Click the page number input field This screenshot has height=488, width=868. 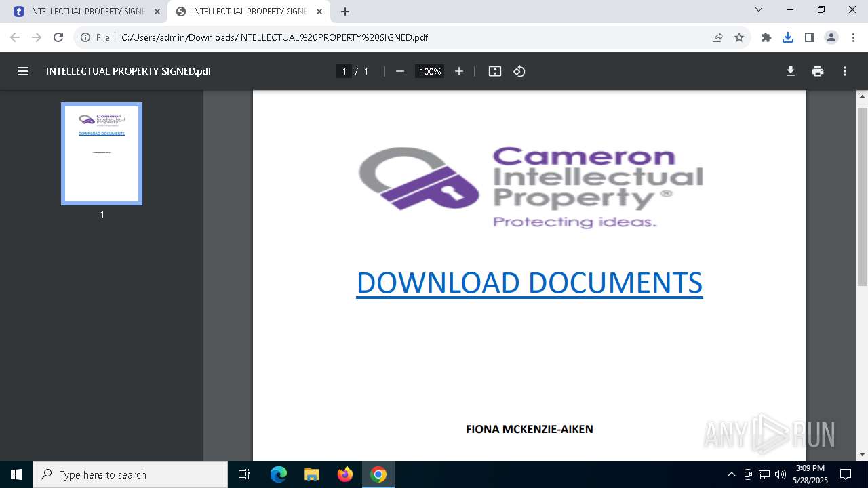(344, 71)
